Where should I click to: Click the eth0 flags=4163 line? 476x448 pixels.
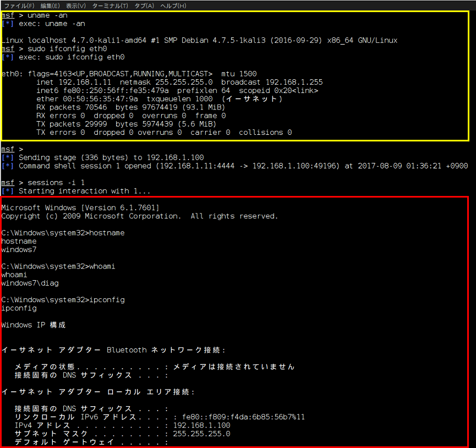pyautogui.click(x=129, y=74)
